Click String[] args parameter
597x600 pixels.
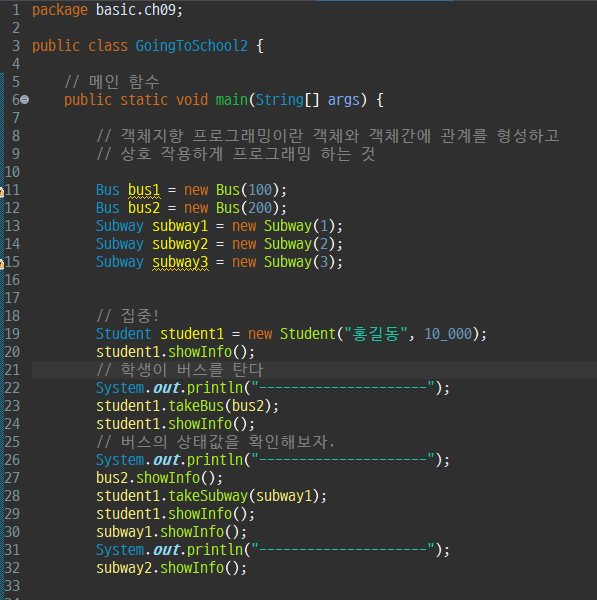tap(308, 100)
